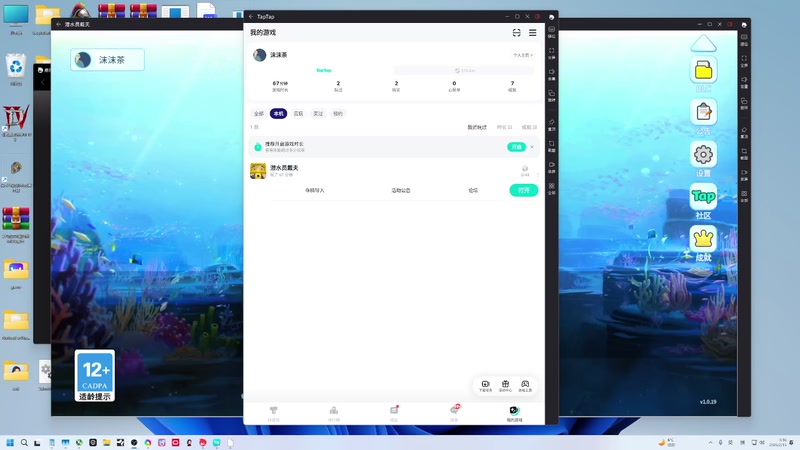
Task: Dismiss the game time recommendation banner
Action: (532, 147)
